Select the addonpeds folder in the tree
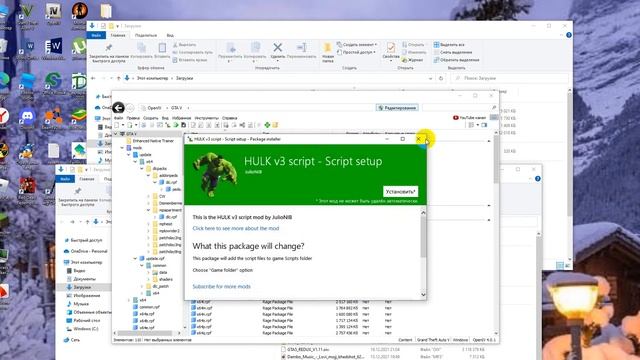The height and width of the screenshot is (360, 640). click(x=168, y=176)
